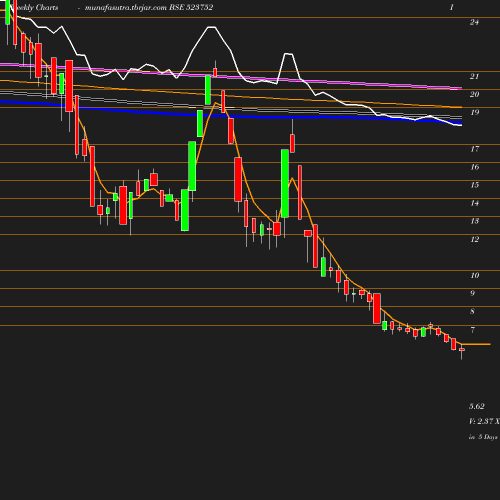Click the price axis label 24
Image resolution: width=500 pixels, height=500 pixels.
[x=474, y=22]
